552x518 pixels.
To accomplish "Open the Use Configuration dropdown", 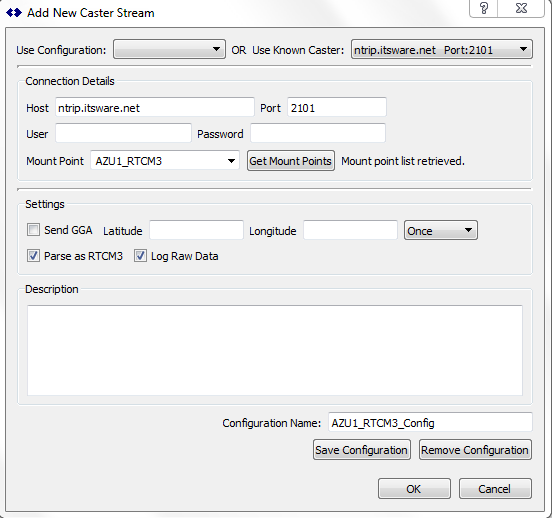I will point(169,49).
